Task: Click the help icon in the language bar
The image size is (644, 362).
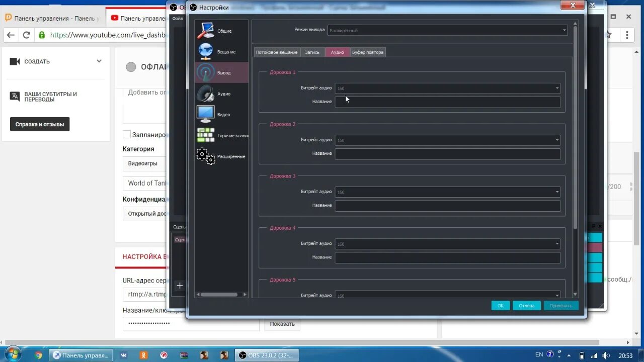Action: pyautogui.click(x=550, y=354)
